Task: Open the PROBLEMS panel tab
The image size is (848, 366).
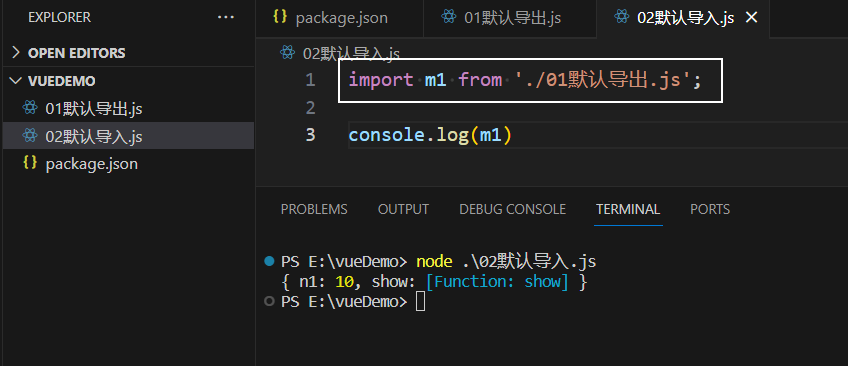Action: pyautogui.click(x=314, y=209)
